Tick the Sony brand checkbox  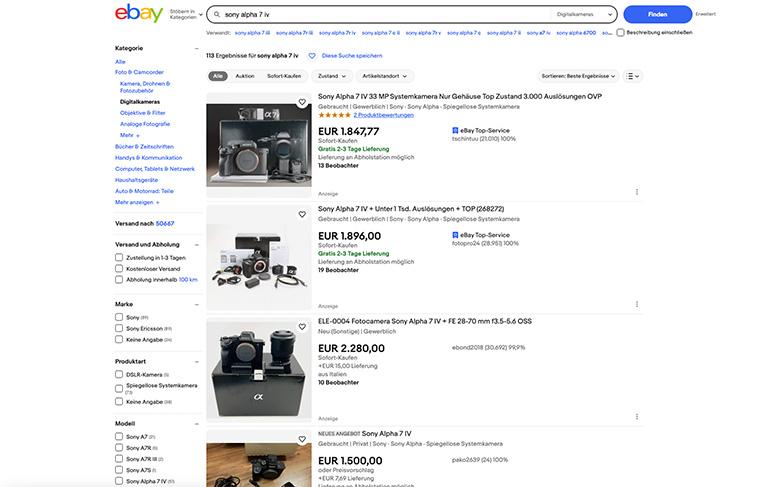point(119,317)
